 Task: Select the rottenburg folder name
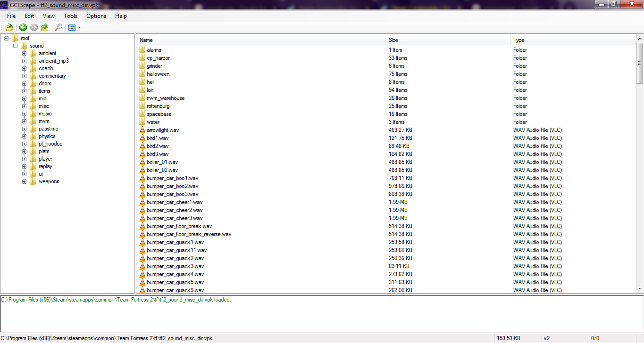158,106
